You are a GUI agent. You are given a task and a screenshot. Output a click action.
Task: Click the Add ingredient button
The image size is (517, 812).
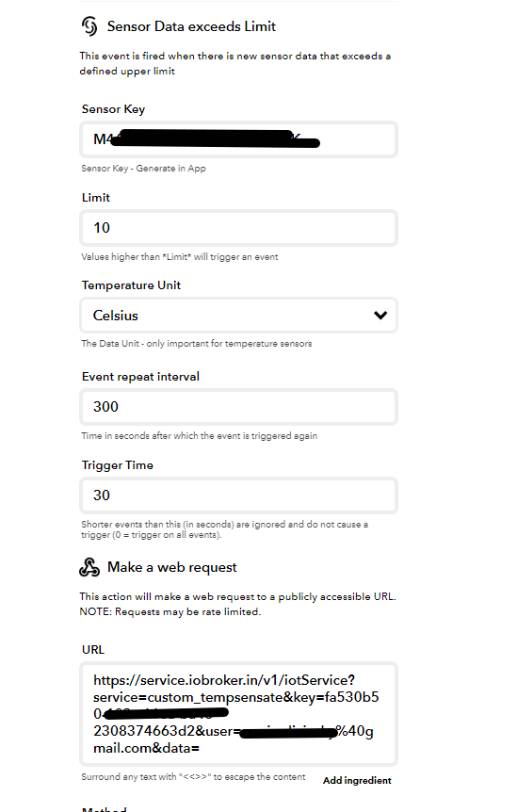[x=357, y=780]
